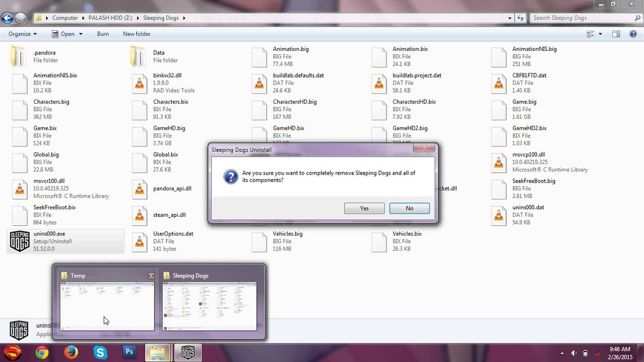Select the Animation.bix file icon

coord(379,57)
